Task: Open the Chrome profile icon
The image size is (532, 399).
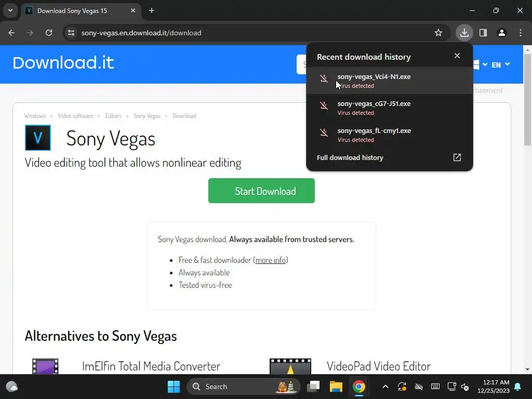Action: click(502, 33)
